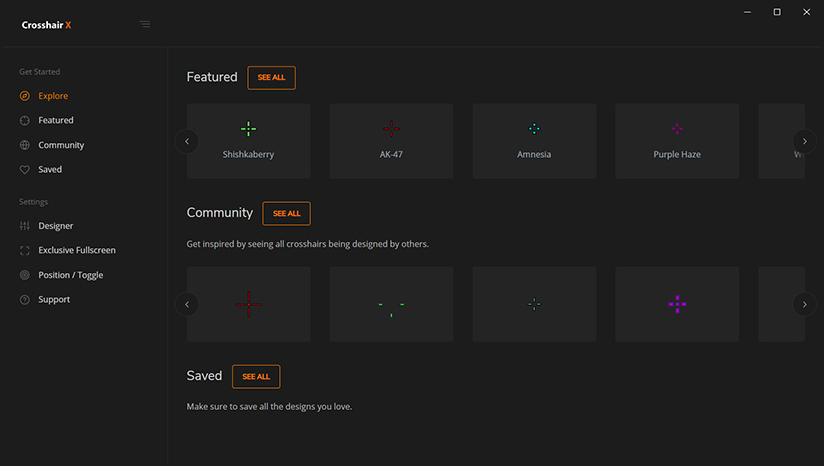Choose the Purple Haze crosshair card

pos(677,141)
